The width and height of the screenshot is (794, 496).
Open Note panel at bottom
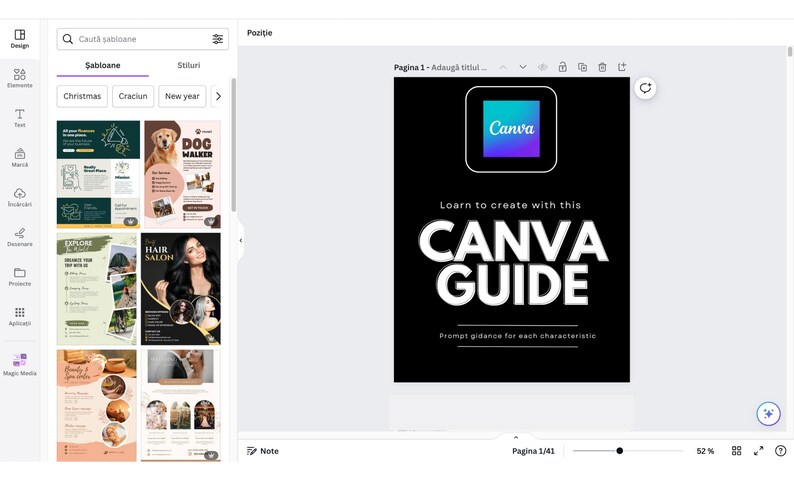pyautogui.click(x=262, y=451)
